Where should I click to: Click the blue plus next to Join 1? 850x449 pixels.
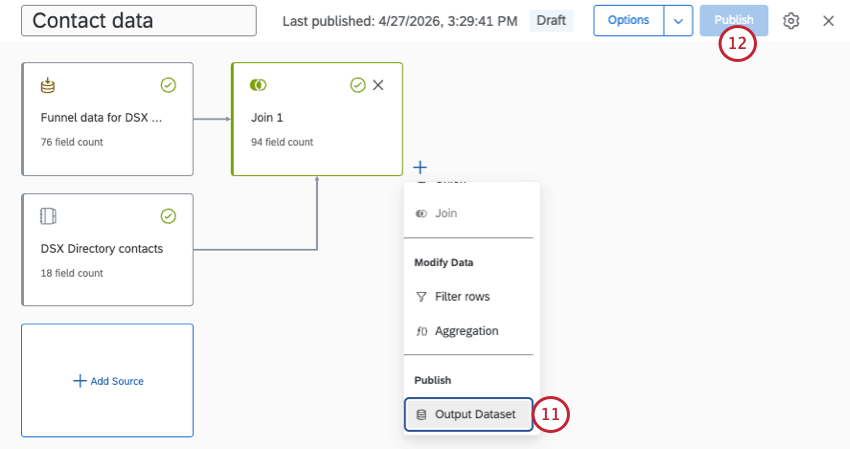(x=420, y=167)
